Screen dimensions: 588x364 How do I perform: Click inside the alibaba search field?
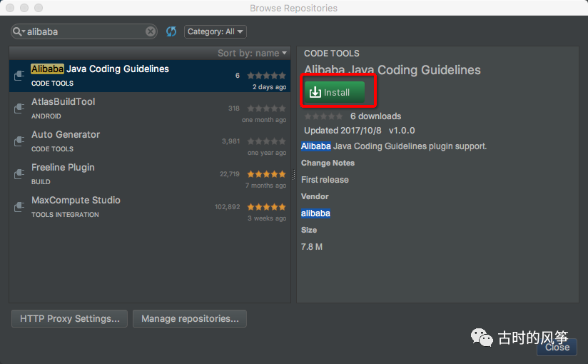[86, 31]
